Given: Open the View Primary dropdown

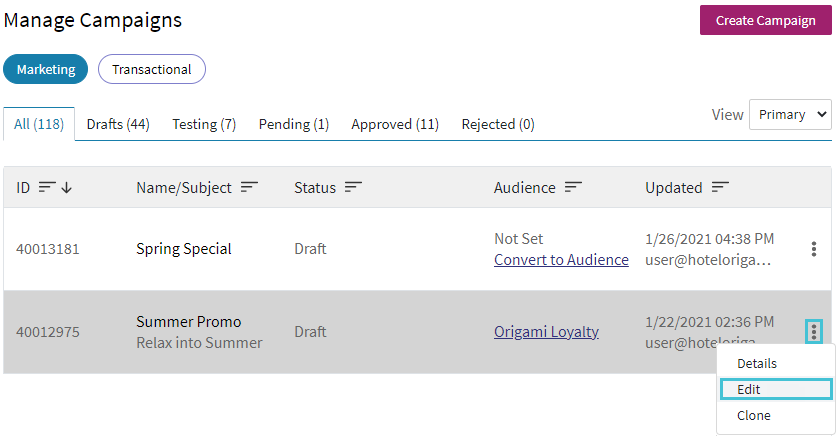Looking at the screenshot, I should point(790,114).
